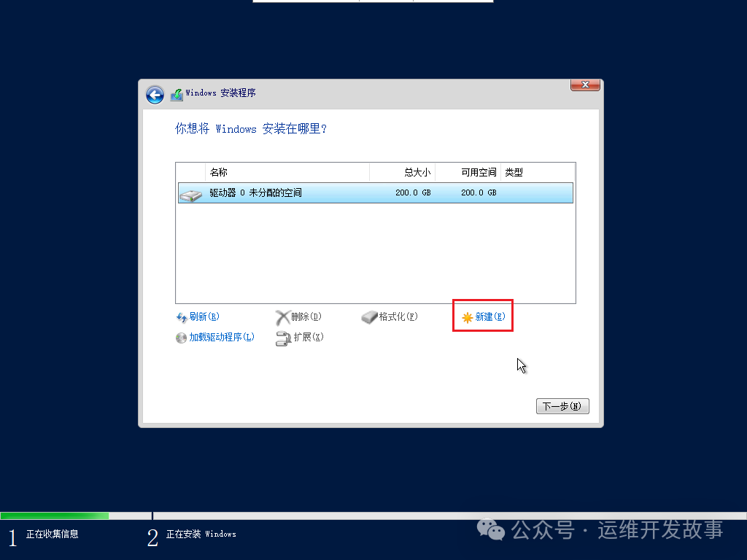Click the Extend (扩展) icon

(x=283, y=338)
